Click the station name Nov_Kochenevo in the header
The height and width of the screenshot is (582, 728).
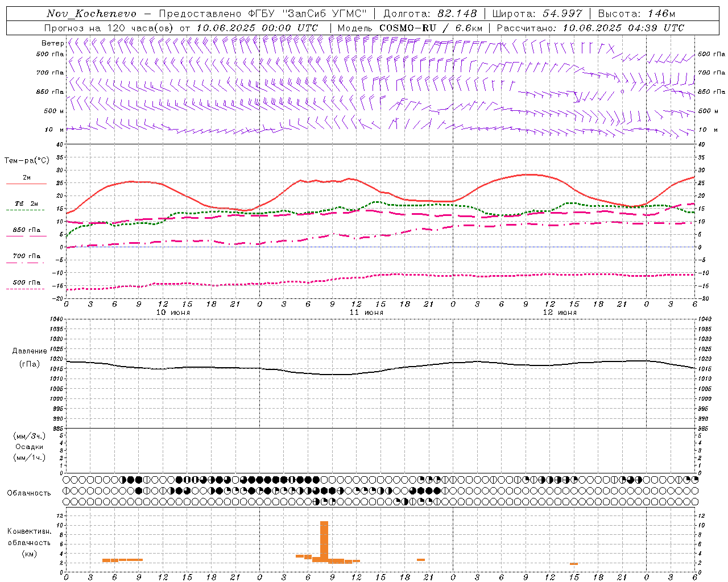pos(92,14)
